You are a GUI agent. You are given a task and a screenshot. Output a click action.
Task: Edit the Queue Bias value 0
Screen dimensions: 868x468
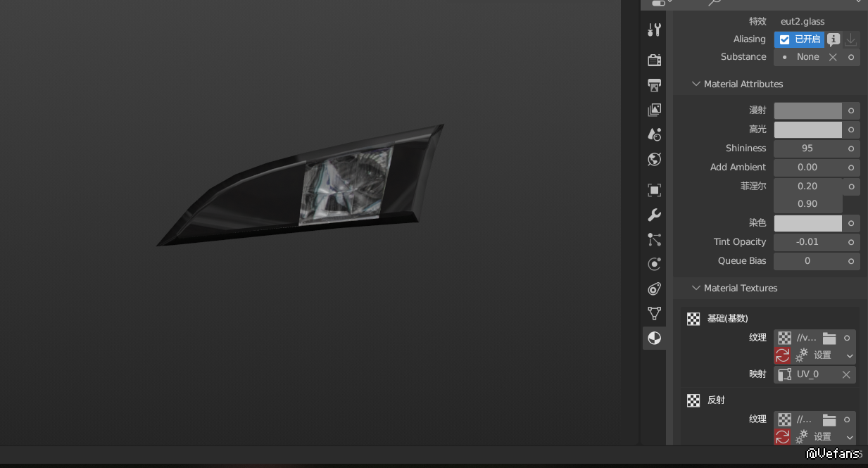(x=808, y=261)
